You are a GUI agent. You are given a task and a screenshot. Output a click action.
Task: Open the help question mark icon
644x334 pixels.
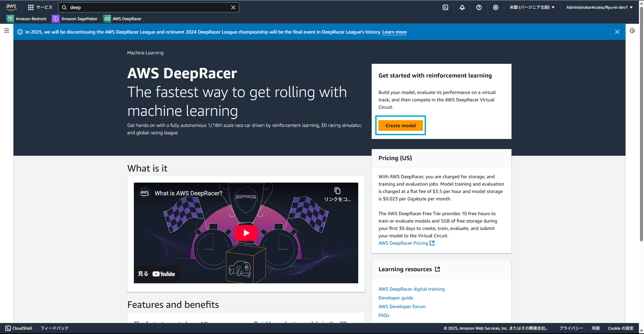coord(479,7)
